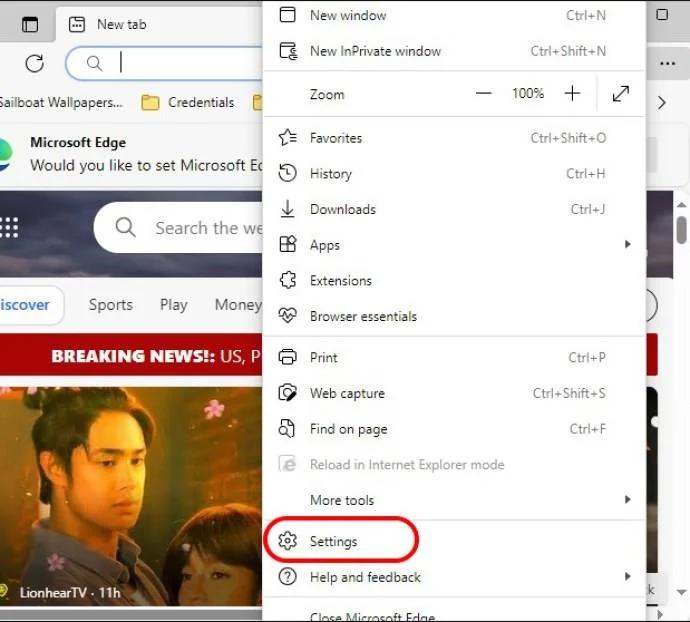Screen dimensions: 690x622
Task: Decrease zoom with minus button
Action: (483, 93)
